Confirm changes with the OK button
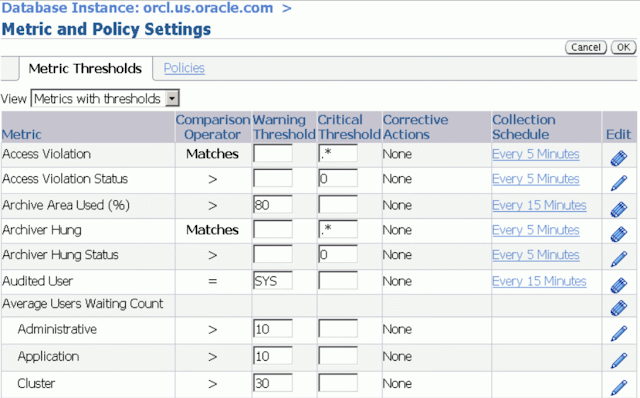Viewport: 640px width, 398px height. click(623, 47)
